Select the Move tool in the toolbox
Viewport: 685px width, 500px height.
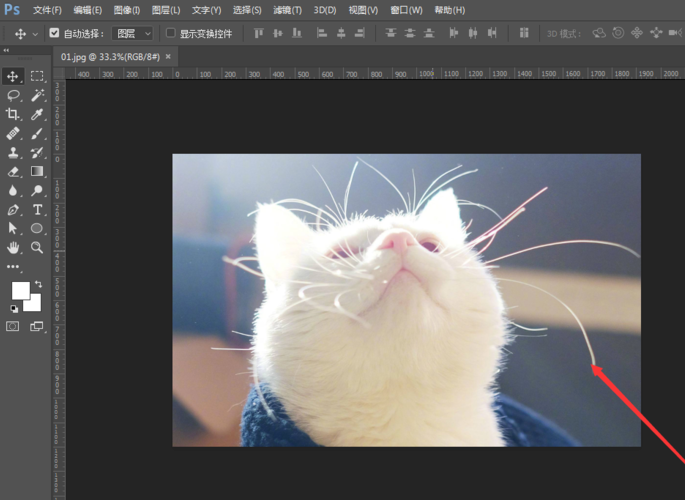coord(12,76)
